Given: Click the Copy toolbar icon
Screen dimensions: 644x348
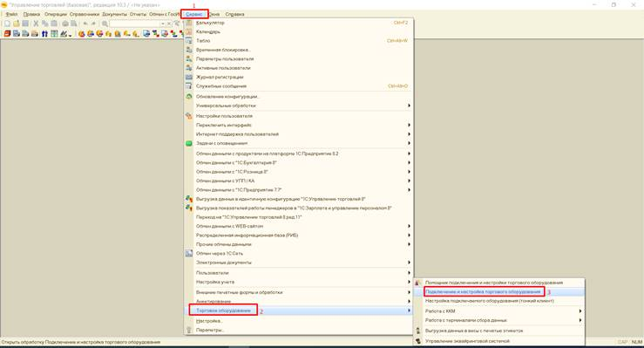Looking at the screenshot, I should [44, 24].
